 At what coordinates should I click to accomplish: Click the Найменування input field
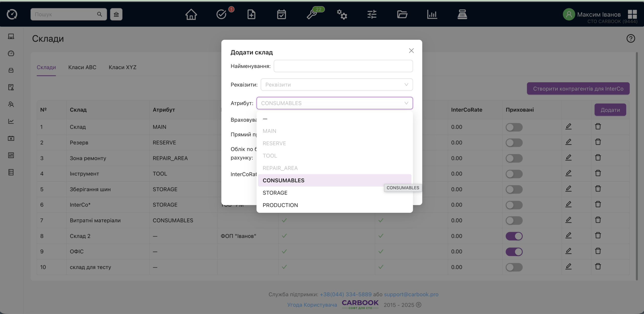pyautogui.click(x=343, y=66)
